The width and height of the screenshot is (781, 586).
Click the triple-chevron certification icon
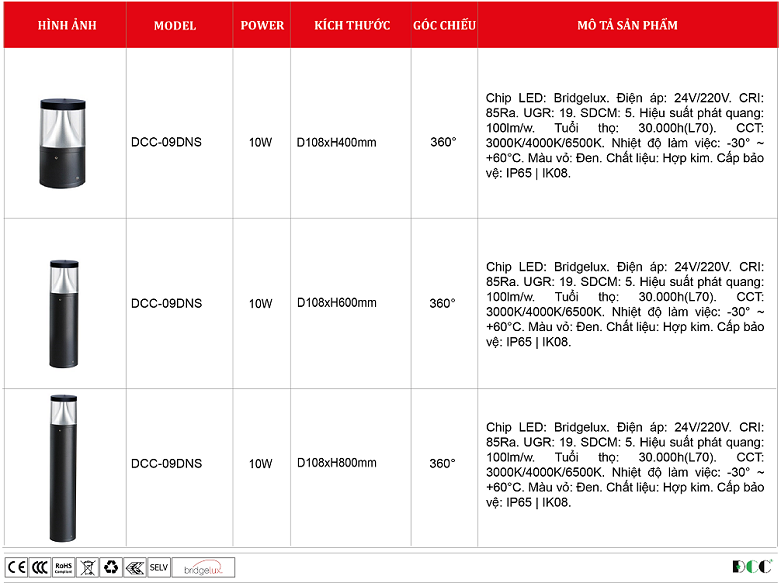pyautogui.click(x=135, y=567)
